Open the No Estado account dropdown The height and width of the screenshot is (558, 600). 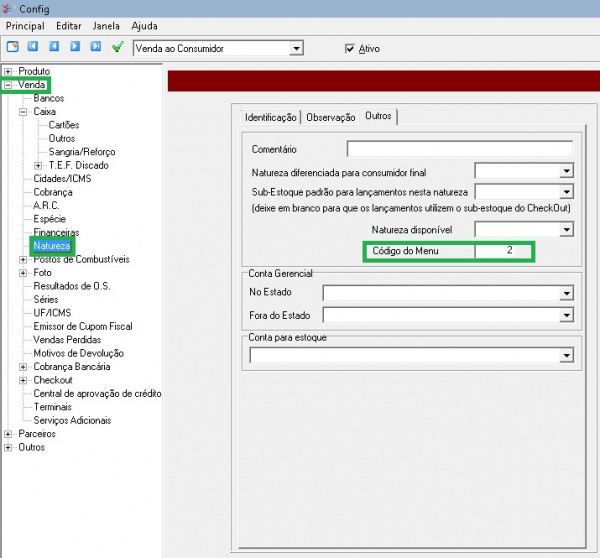(566, 293)
